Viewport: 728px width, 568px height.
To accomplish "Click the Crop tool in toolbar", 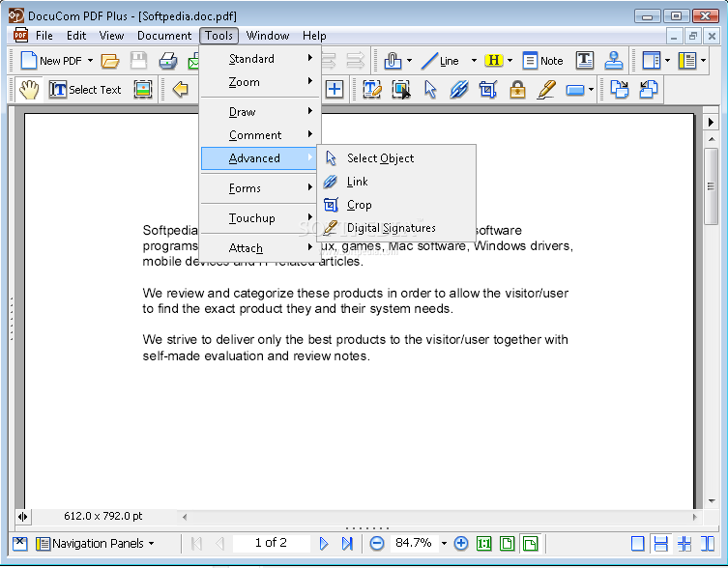I will [488, 89].
